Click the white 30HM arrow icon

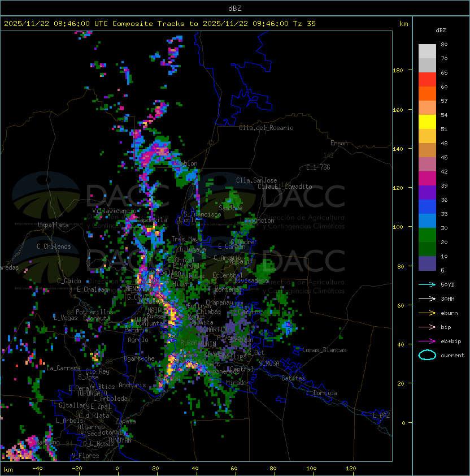[x=427, y=298]
